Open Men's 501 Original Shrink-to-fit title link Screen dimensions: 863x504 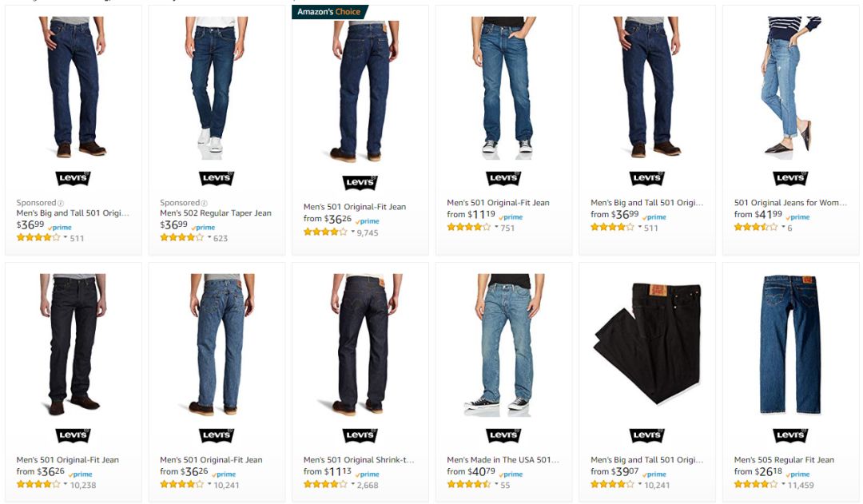pos(359,459)
